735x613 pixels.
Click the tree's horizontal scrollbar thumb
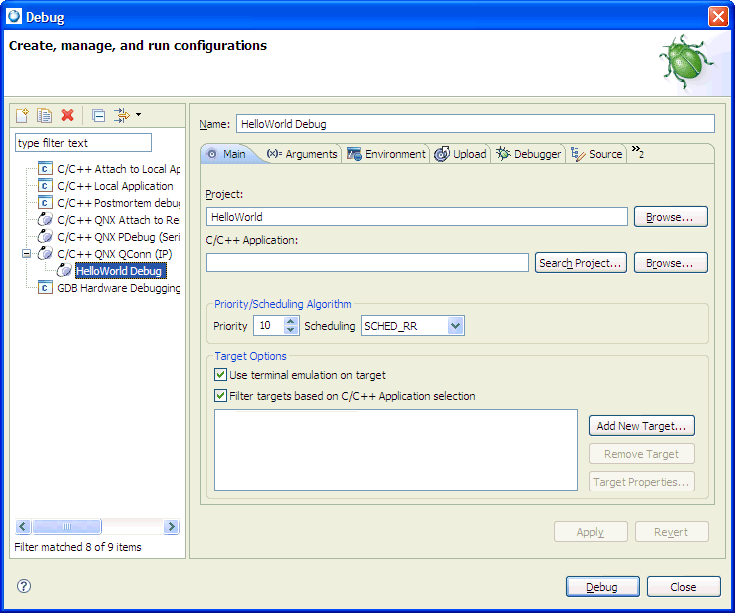pyautogui.click(x=67, y=527)
